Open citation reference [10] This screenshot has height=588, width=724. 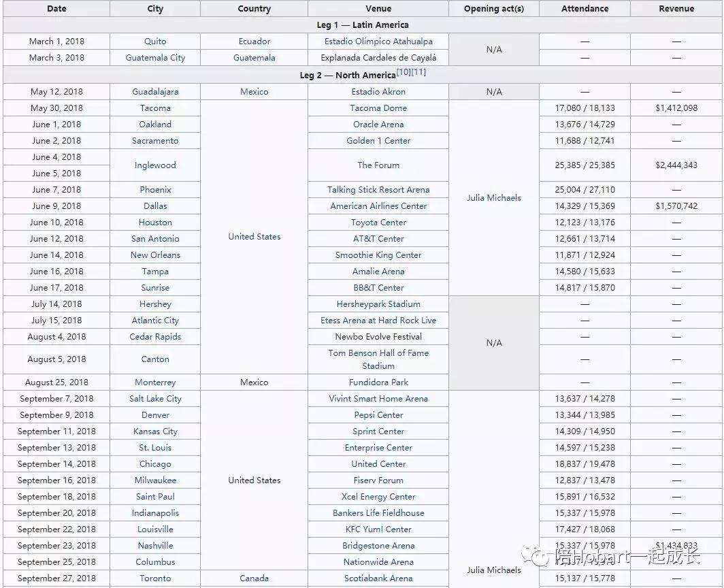coord(404,72)
